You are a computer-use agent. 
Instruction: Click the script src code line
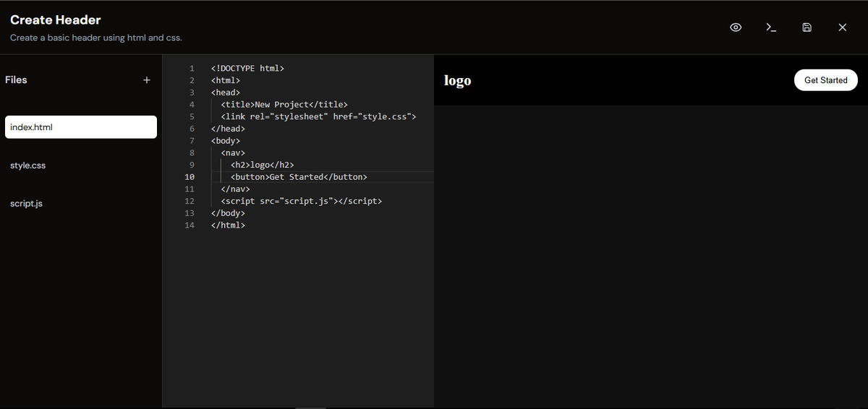[301, 201]
